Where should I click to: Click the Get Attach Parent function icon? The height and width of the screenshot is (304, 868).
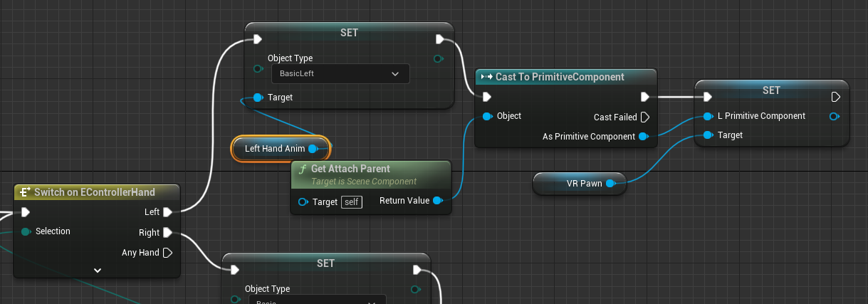[x=303, y=169]
